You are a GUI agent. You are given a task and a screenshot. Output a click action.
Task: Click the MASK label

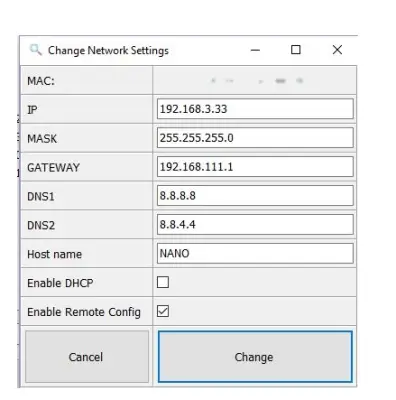coord(42,139)
